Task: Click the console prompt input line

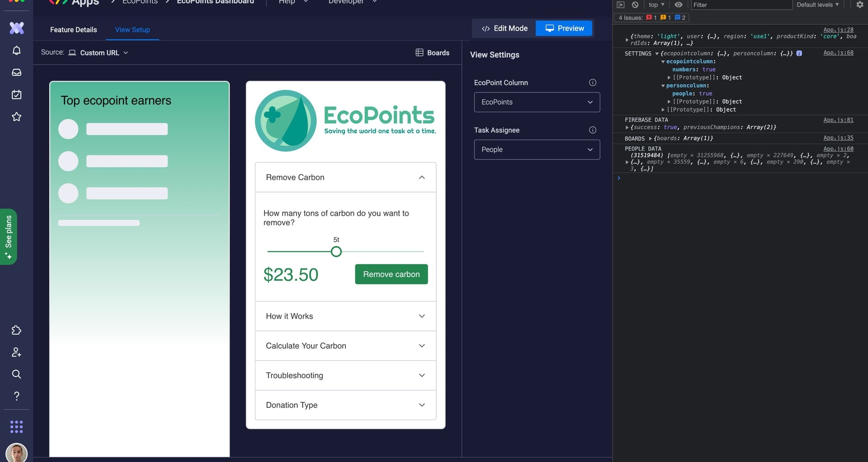Action: 741,178
